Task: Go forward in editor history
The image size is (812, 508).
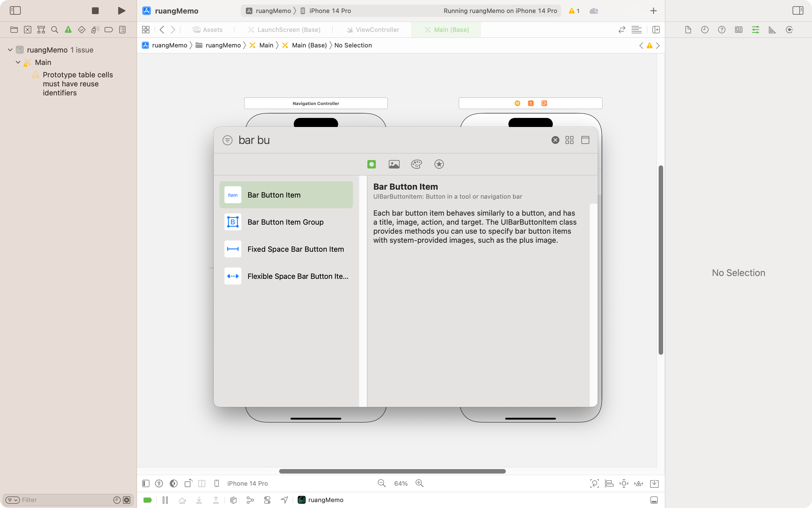Action: pyautogui.click(x=173, y=30)
